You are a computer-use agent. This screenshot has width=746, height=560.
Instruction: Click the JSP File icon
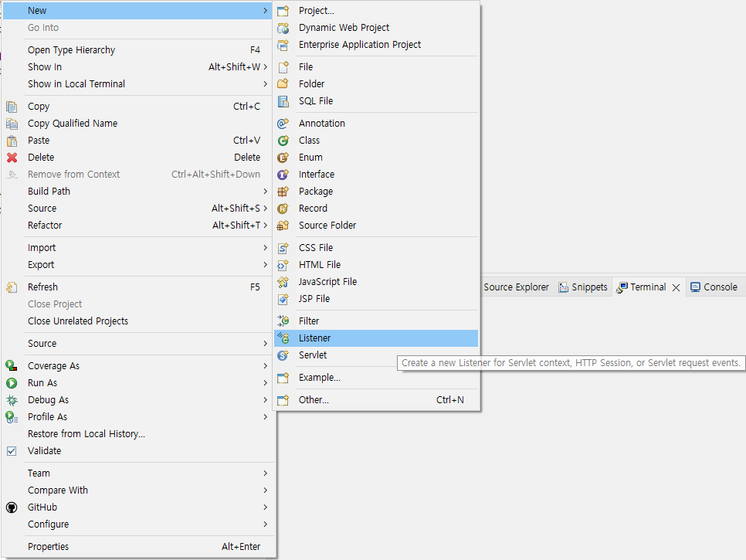tap(283, 299)
